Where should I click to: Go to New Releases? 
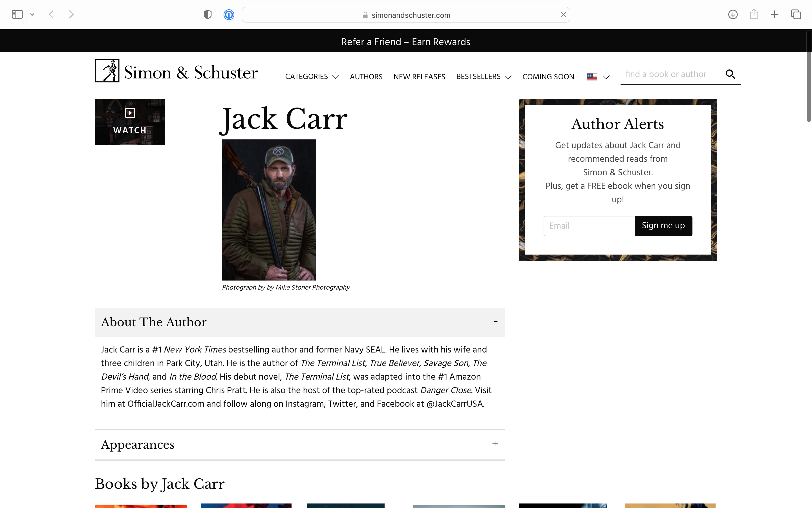pyautogui.click(x=419, y=76)
